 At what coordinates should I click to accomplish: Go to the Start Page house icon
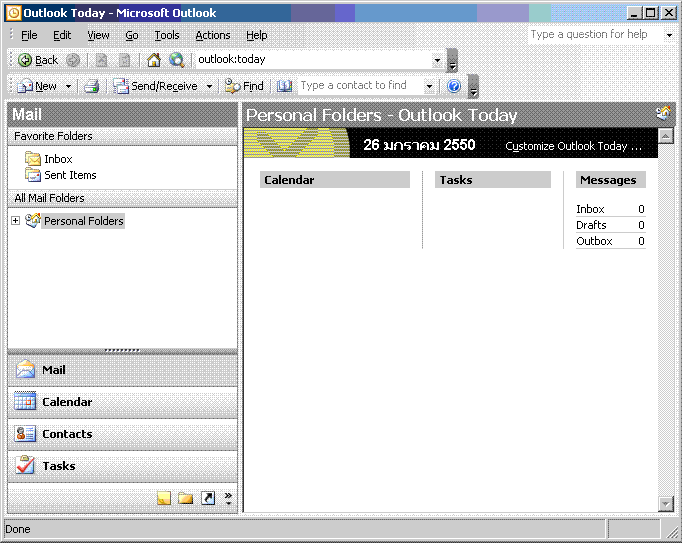(154, 60)
